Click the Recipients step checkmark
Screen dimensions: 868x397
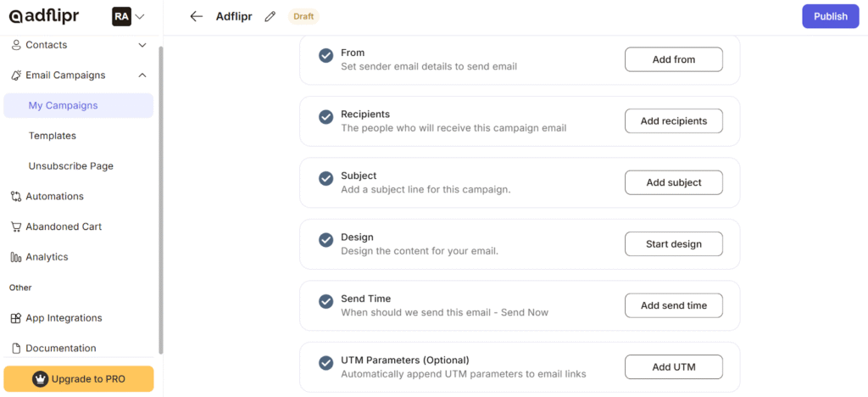pos(325,117)
